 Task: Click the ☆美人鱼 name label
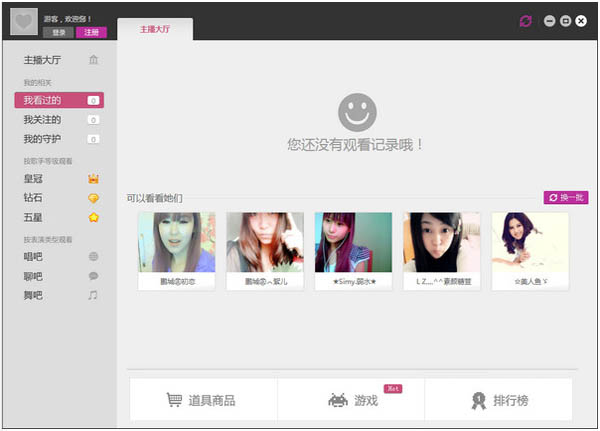point(530,282)
